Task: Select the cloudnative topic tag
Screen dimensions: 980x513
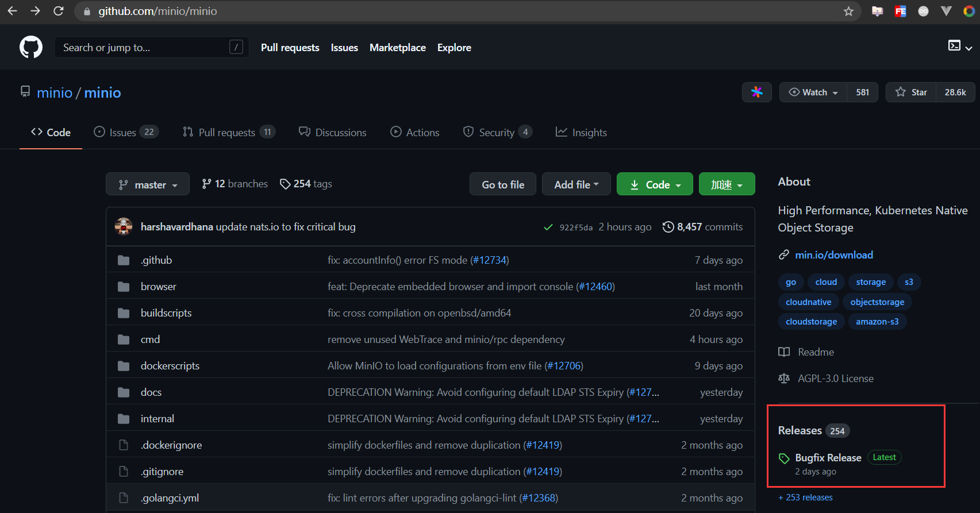Action: coord(808,302)
